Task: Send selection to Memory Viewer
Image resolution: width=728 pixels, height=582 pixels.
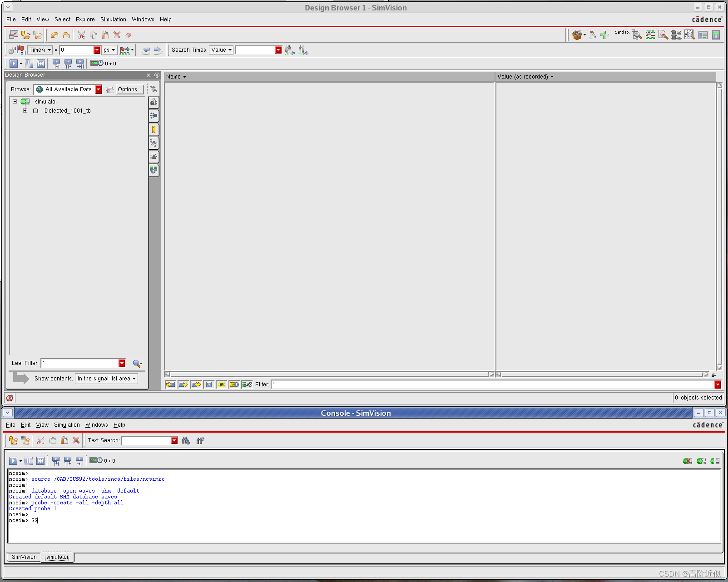Action: click(689, 35)
